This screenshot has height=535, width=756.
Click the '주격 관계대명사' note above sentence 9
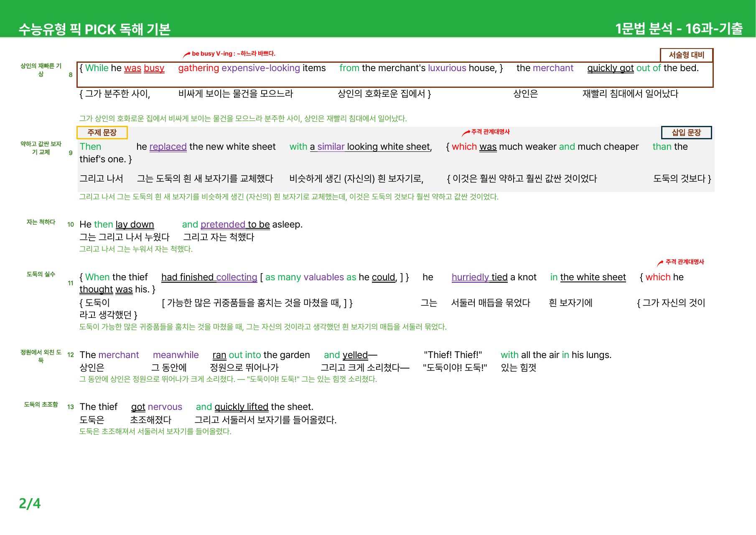[490, 132]
